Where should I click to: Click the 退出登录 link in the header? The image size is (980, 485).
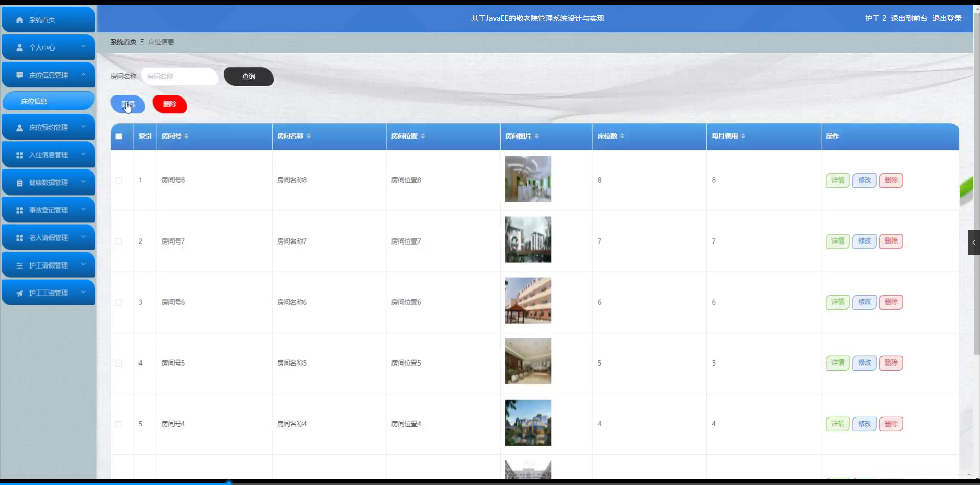[947, 18]
